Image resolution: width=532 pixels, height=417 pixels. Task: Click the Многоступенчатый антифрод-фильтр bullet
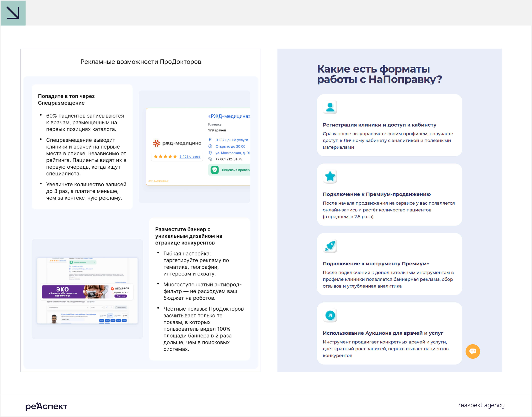[202, 291]
